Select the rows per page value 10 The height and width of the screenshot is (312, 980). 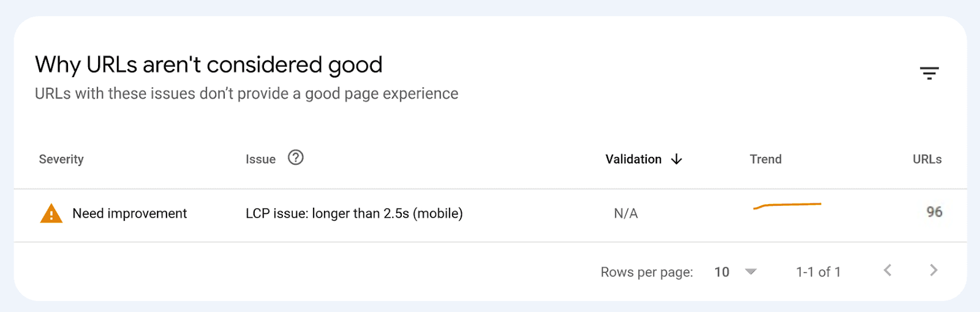click(x=722, y=272)
